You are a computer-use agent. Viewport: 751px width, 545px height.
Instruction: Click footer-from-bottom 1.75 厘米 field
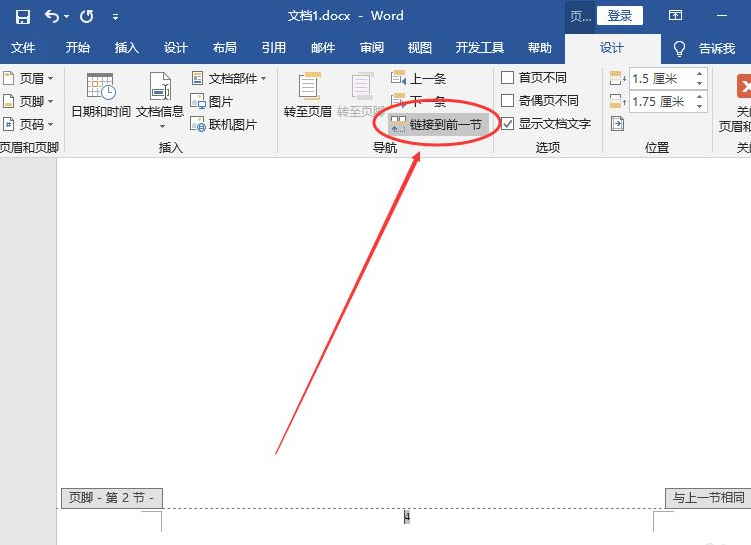pos(661,102)
